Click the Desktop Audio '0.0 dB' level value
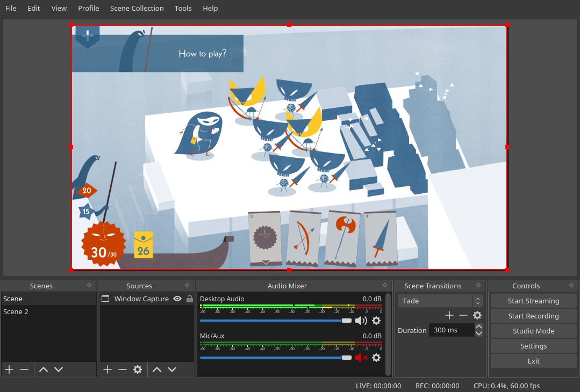 pyautogui.click(x=372, y=299)
